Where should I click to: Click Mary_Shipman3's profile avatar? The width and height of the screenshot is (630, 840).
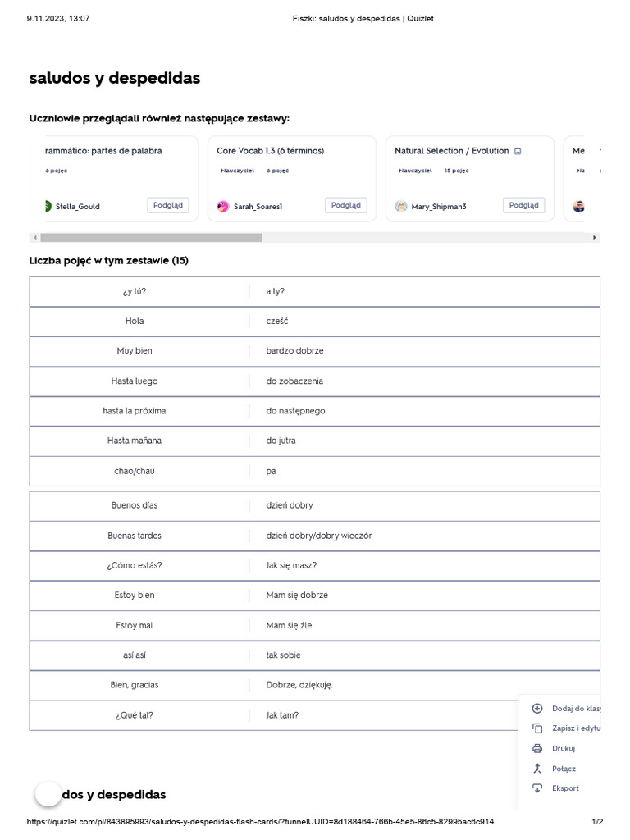point(401,207)
